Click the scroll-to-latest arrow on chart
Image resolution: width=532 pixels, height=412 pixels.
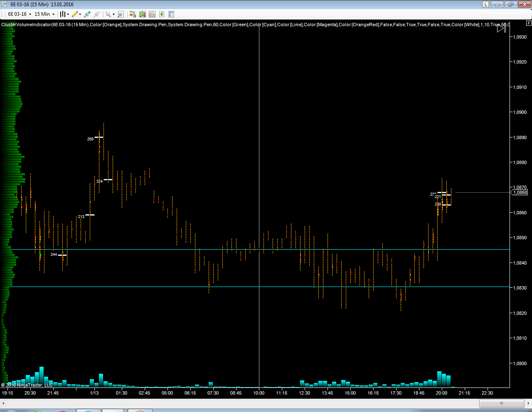(x=502, y=29)
